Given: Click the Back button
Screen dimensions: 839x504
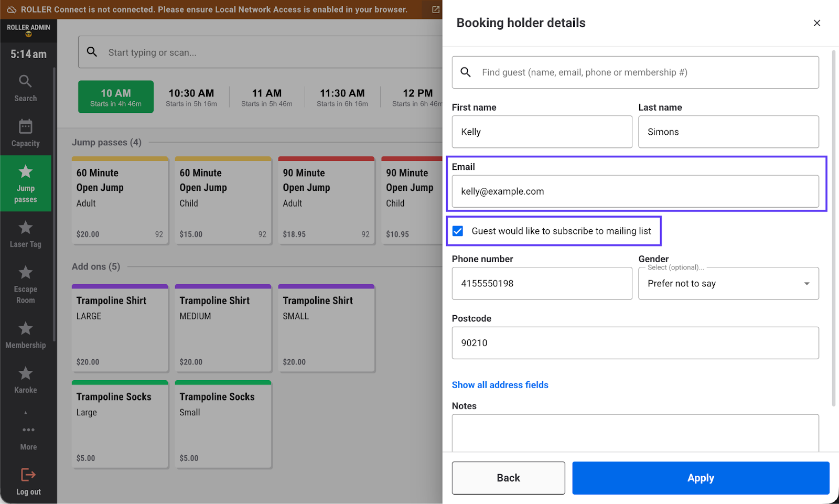Looking at the screenshot, I should click(x=509, y=478).
